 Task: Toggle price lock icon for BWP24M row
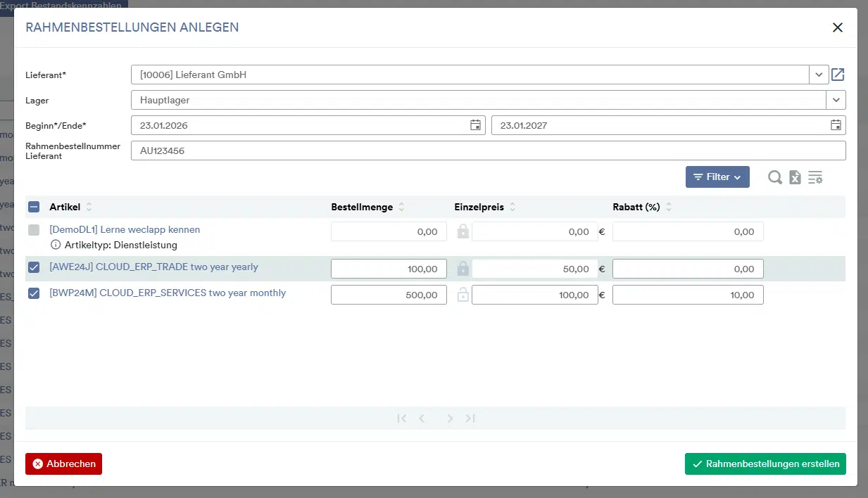pyautogui.click(x=463, y=295)
